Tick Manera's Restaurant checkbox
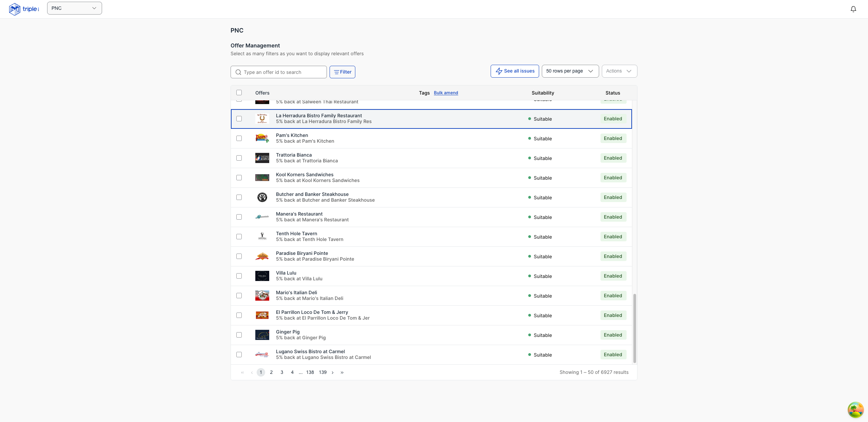Image resolution: width=868 pixels, height=422 pixels. point(239,217)
